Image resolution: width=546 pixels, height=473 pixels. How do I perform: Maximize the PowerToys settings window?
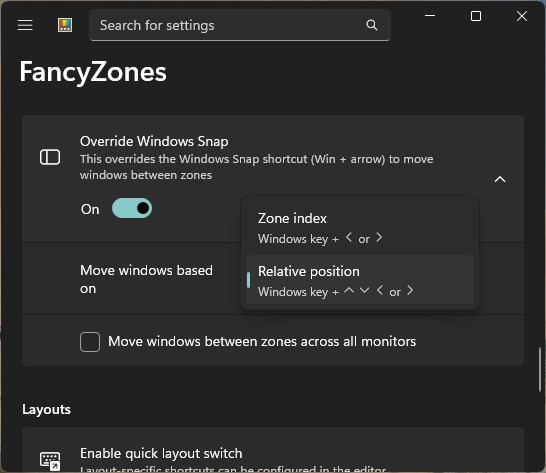pos(476,16)
